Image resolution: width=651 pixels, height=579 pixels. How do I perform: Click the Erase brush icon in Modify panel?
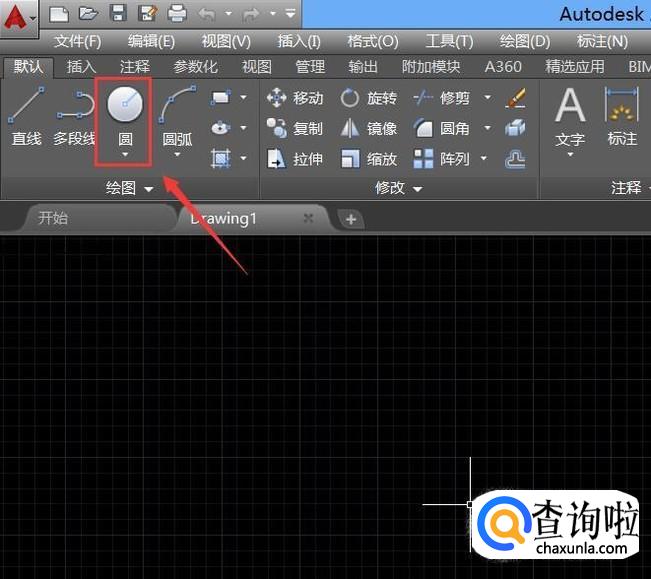click(516, 98)
